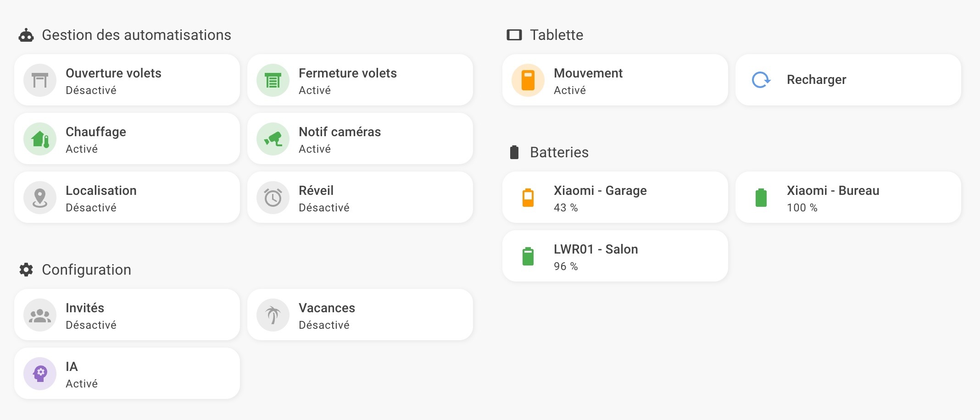Click the Invités people group icon
This screenshot has width=980, height=420.
click(40, 315)
